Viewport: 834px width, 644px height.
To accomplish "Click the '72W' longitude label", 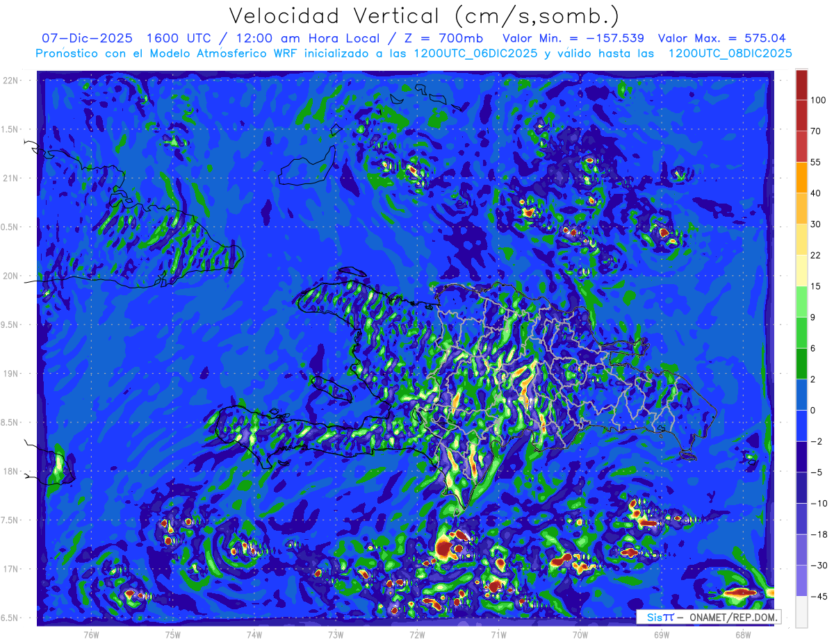I will click(x=417, y=634).
